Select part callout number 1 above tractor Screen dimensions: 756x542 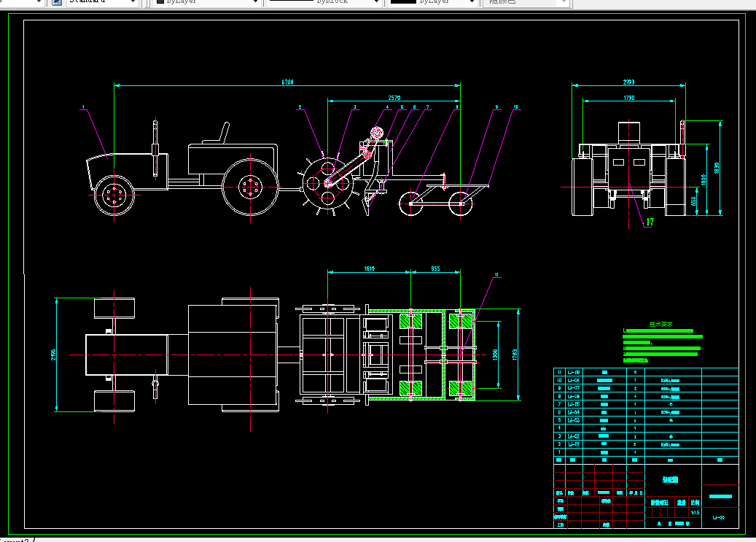pyautogui.click(x=83, y=107)
